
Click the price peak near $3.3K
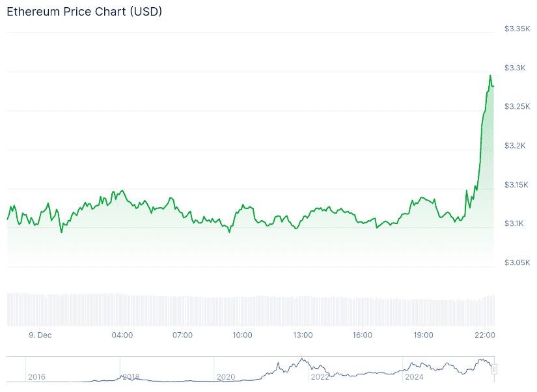[x=490, y=76]
